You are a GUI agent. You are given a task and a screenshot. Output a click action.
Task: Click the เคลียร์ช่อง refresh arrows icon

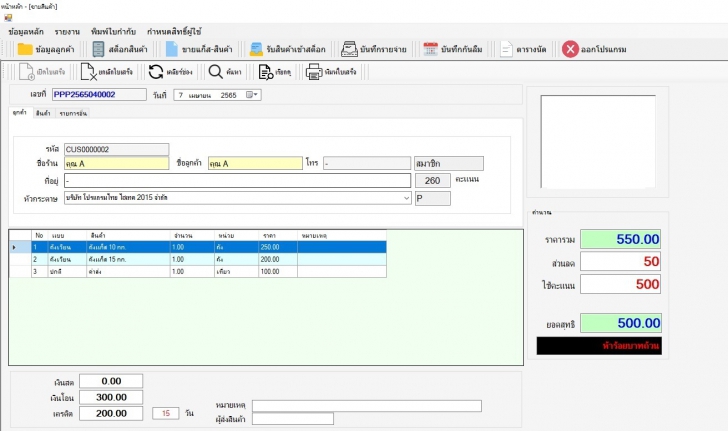(156, 72)
